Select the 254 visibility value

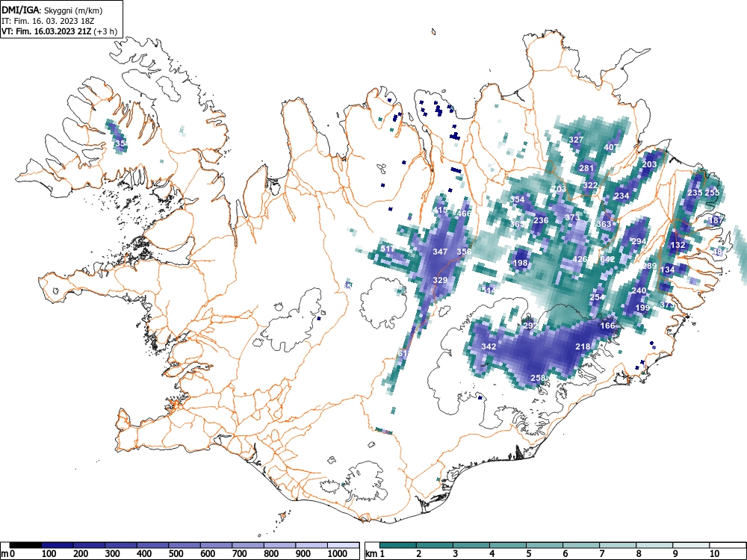pos(597,297)
